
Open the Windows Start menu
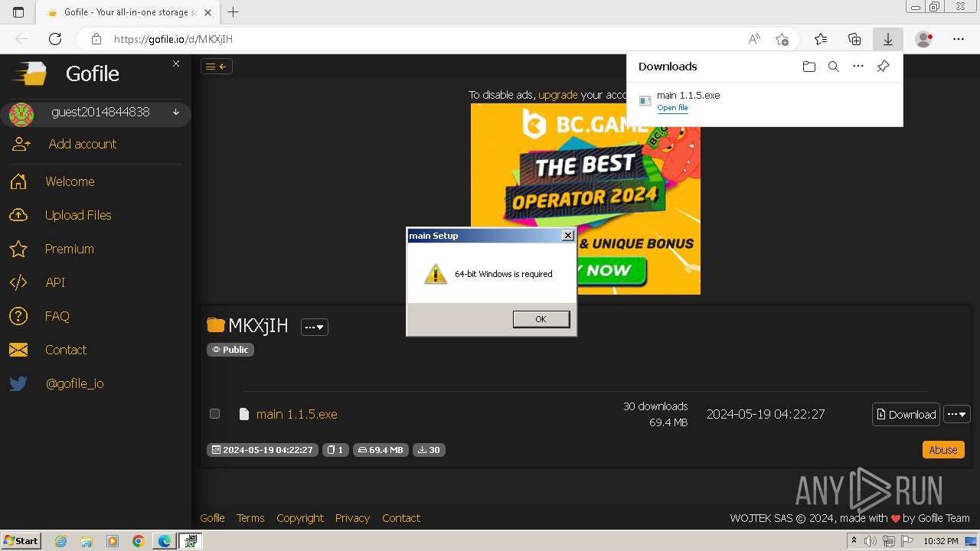coord(21,541)
